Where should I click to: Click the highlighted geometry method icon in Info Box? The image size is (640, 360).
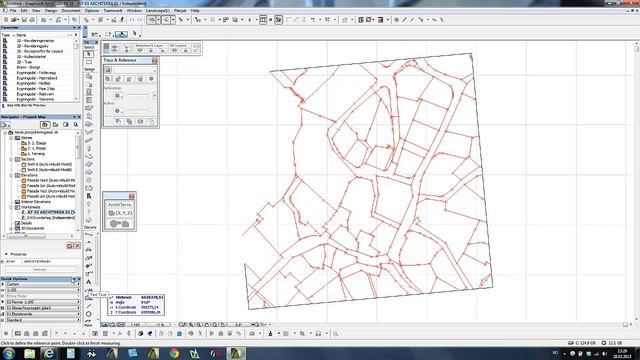pos(121,34)
